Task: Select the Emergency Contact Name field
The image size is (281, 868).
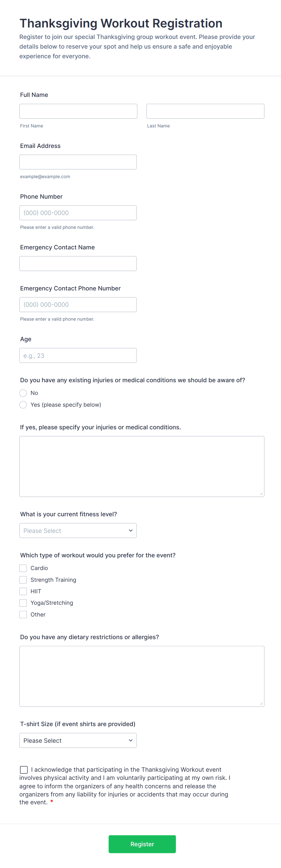Action: point(78,264)
